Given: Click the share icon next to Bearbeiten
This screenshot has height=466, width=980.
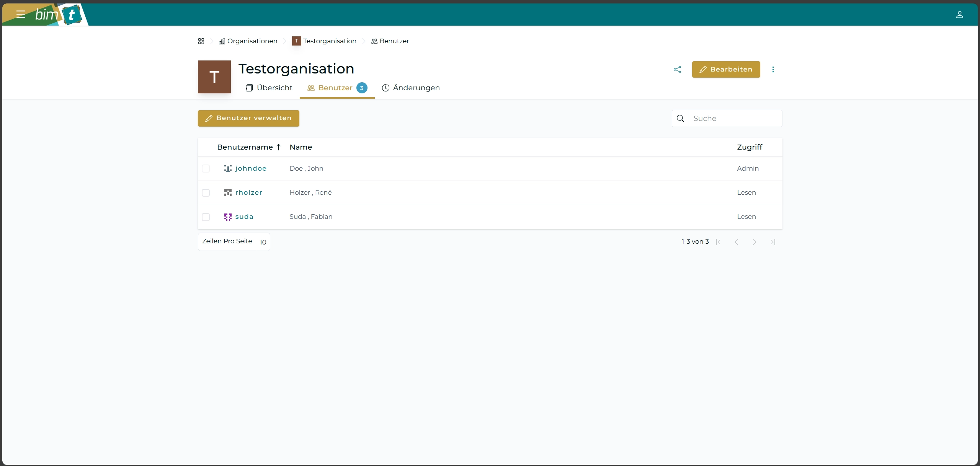Looking at the screenshot, I should point(677,69).
